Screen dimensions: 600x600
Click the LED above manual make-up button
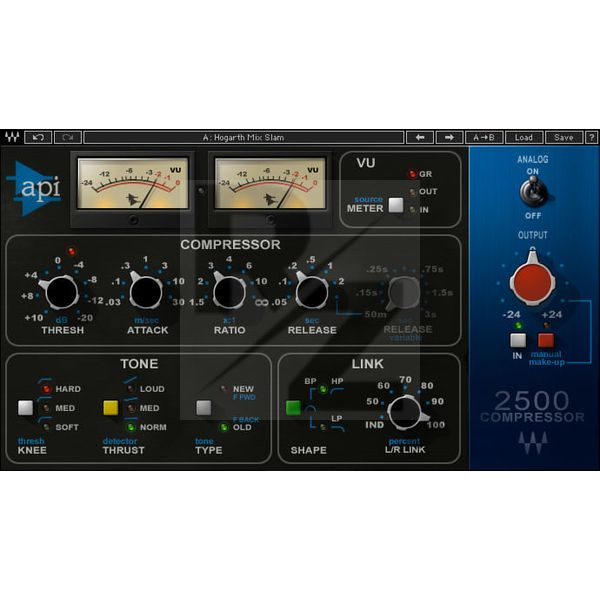coord(546,326)
